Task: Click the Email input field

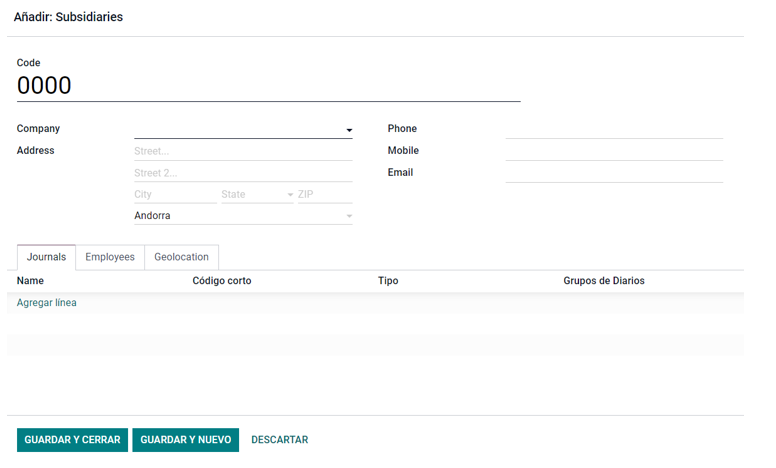Action: pos(614,173)
